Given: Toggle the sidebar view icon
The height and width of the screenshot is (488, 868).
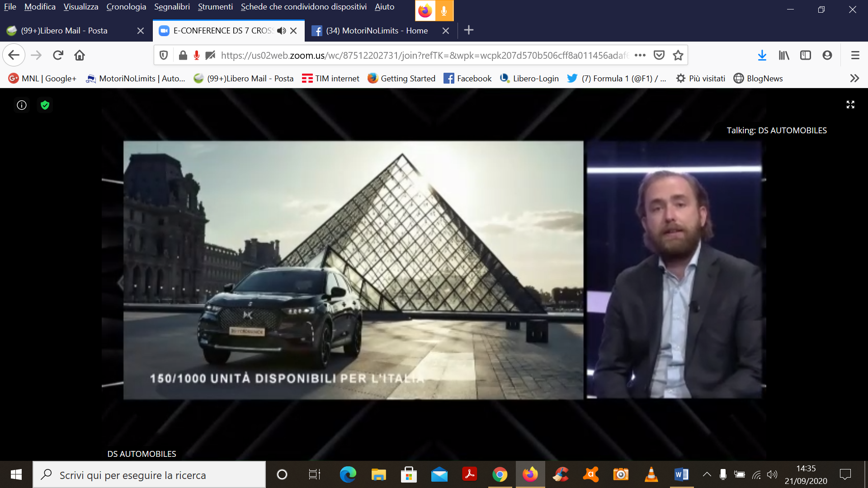Looking at the screenshot, I should pyautogui.click(x=806, y=55).
